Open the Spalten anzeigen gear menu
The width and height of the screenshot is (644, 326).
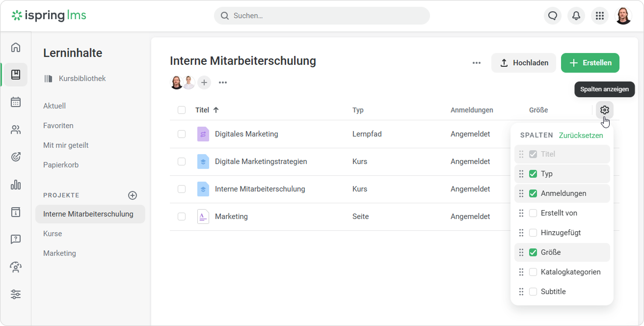[x=604, y=110]
